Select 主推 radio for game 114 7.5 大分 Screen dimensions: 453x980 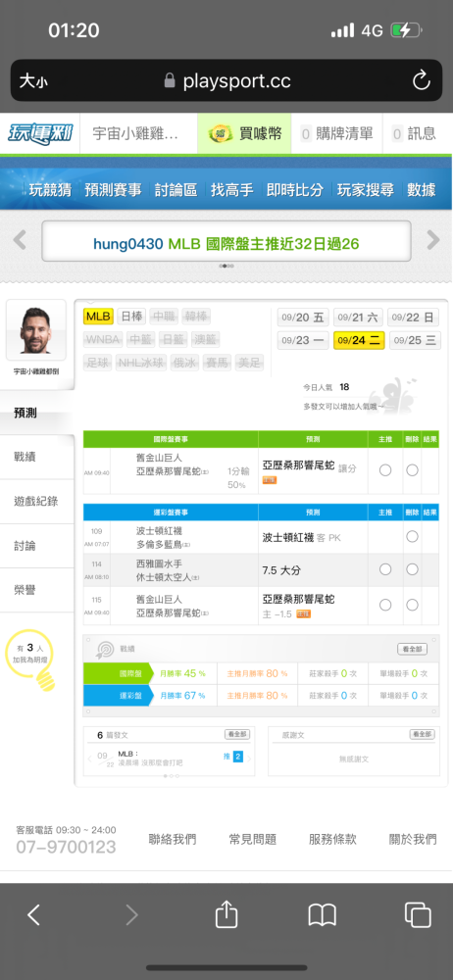(x=385, y=569)
